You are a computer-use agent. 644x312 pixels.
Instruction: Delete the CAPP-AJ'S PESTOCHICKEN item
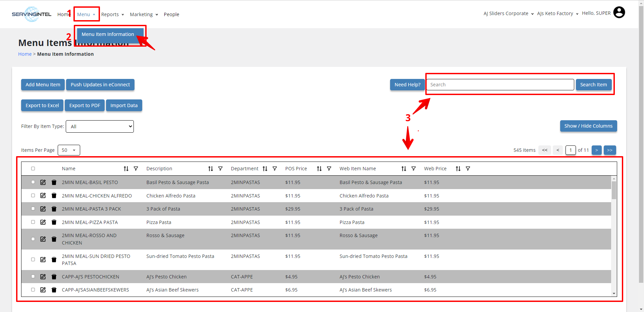tap(54, 277)
